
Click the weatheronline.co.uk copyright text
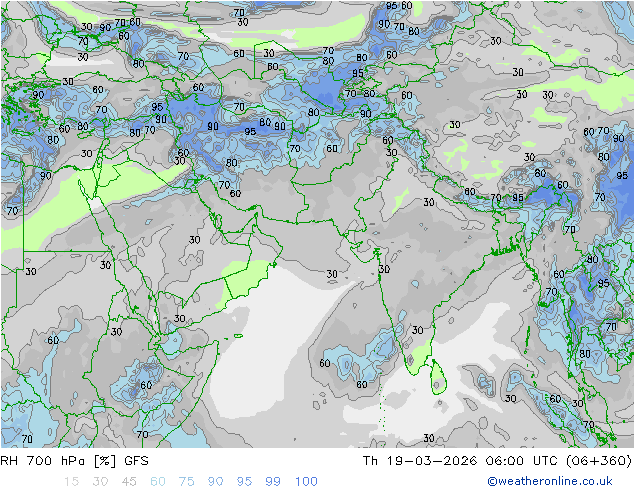pyautogui.click(x=549, y=481)
